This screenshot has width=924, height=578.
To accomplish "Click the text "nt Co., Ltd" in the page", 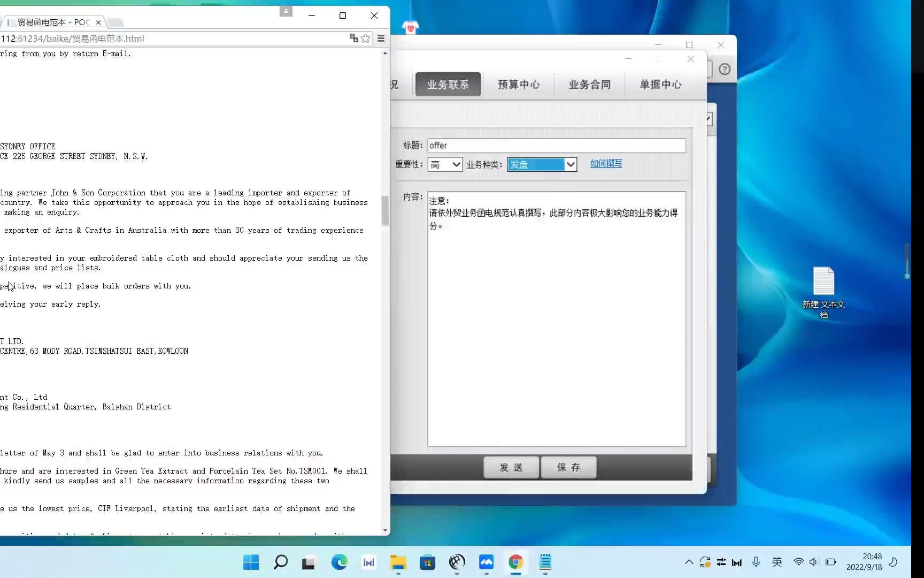I will coord(24,397).
